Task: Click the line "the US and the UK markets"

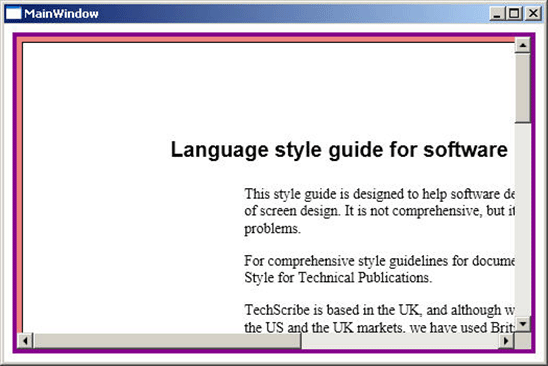Action: [380, 327]
